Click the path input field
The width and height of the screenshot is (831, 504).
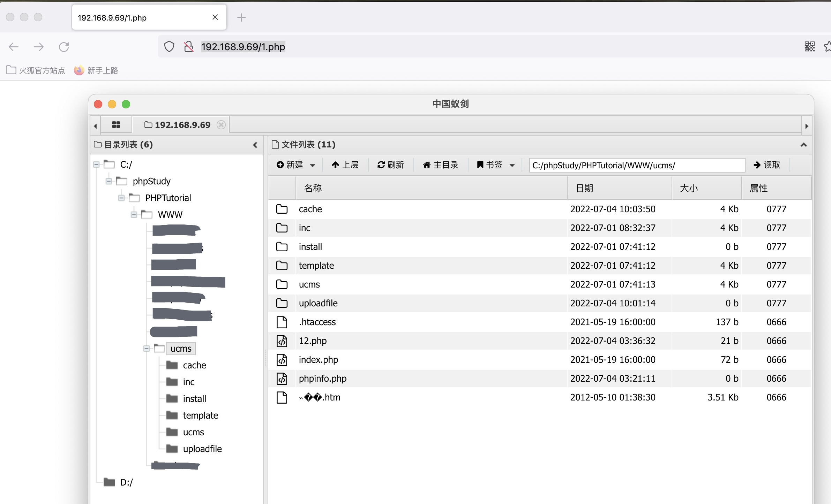(637, 165)
